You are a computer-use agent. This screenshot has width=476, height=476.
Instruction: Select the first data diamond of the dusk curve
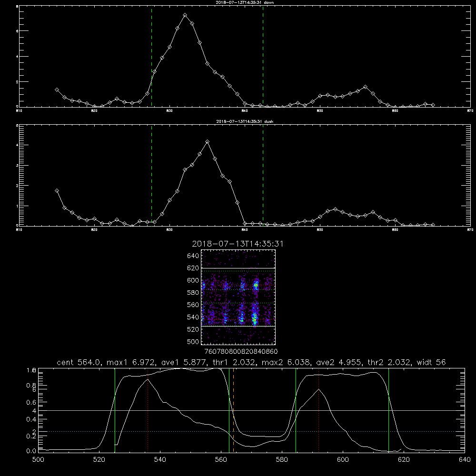57,191
